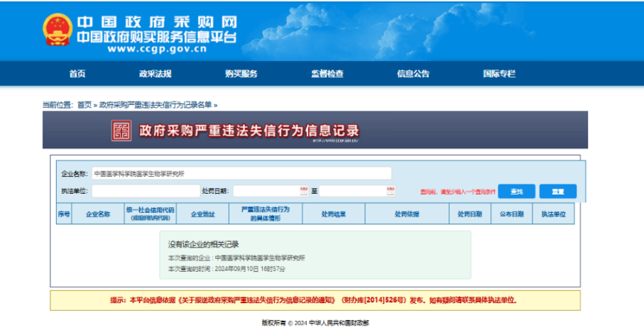Follow 政府采购严重违法失信行为记录名单 breadcrumb link
The image size is (644, 335).
click(x=155, y=105)
